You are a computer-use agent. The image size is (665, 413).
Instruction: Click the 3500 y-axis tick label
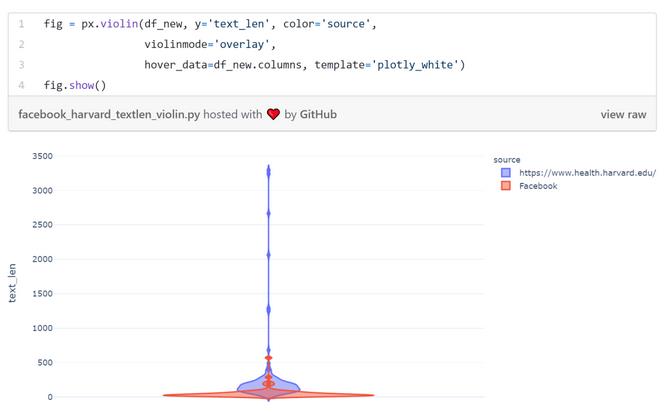[x=42, y=156]
